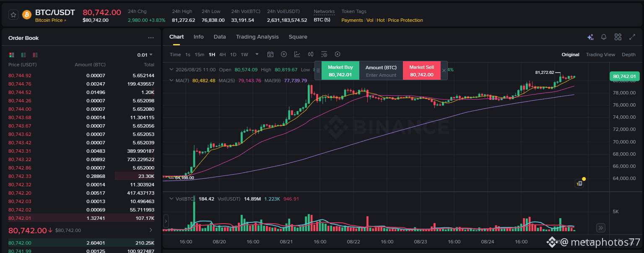The image size is (644, 253).
Task: Show only sell orders in order book
Action: (x=35, y=55)
